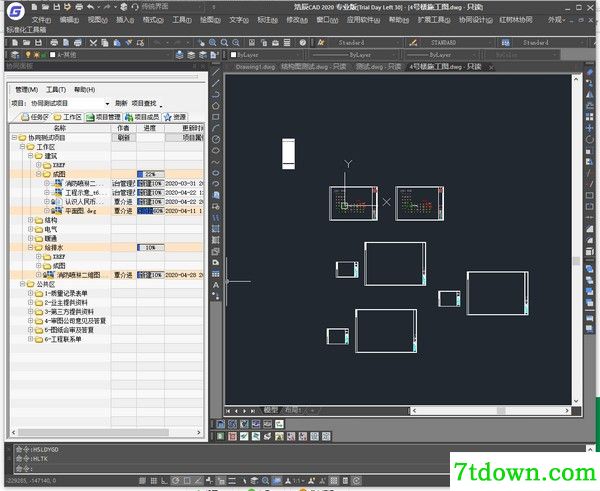
Task: Click the zoom window magnifier icon
Action: coord(224,43)
